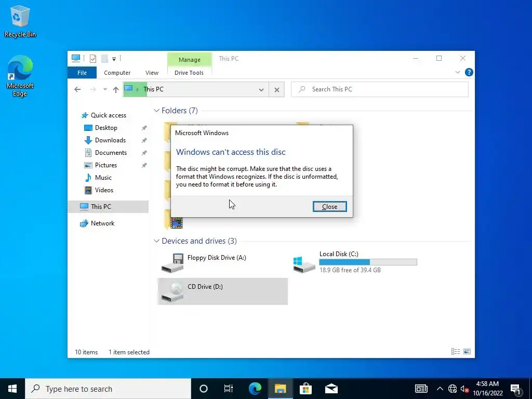The width and height of the screenshot is (532, 399).
Task: Open Customize Quick Access Toolbar dropdown arrow
Action: [x=114, y=59]
